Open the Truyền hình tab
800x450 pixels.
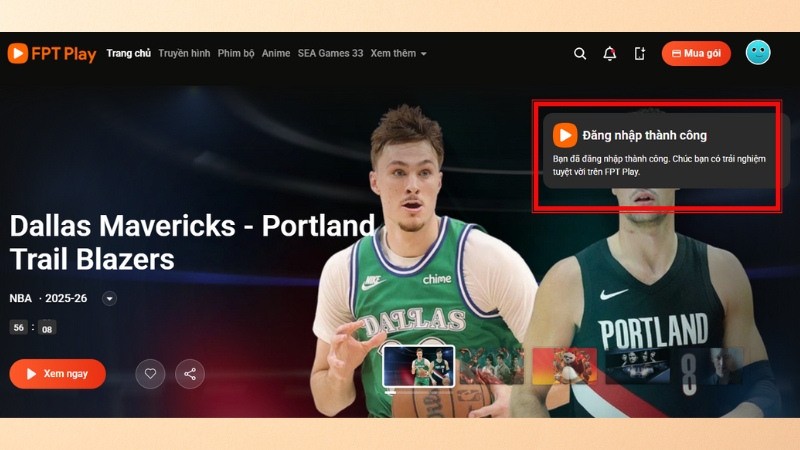tap(184, 54)
